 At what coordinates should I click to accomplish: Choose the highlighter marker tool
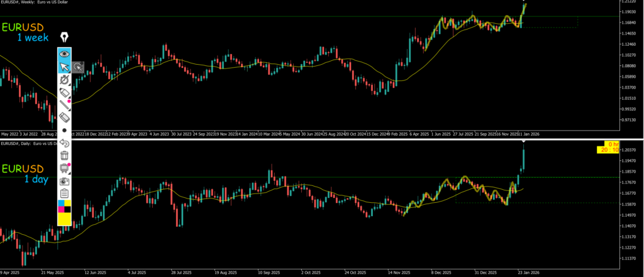pos(64,93)
